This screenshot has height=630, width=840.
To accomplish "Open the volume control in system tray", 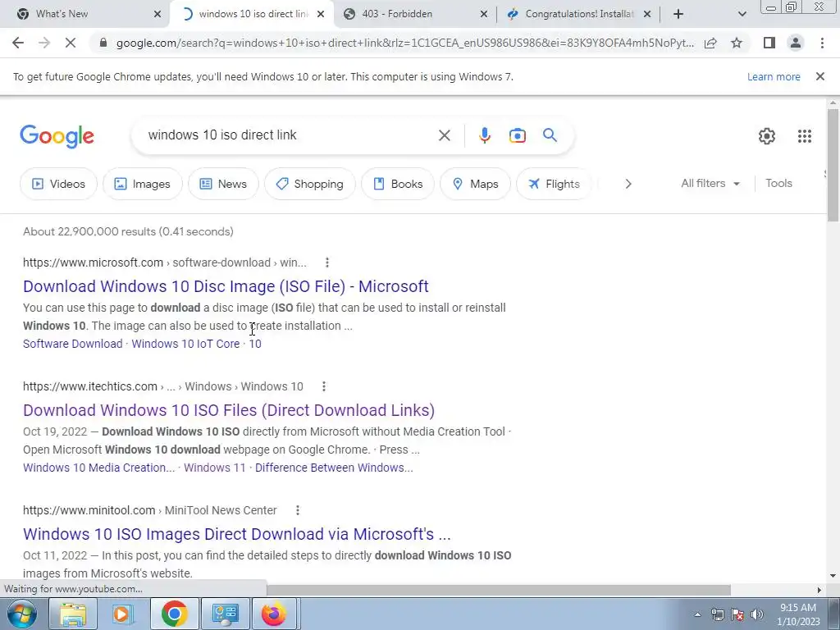I will (x=756, y=614).
